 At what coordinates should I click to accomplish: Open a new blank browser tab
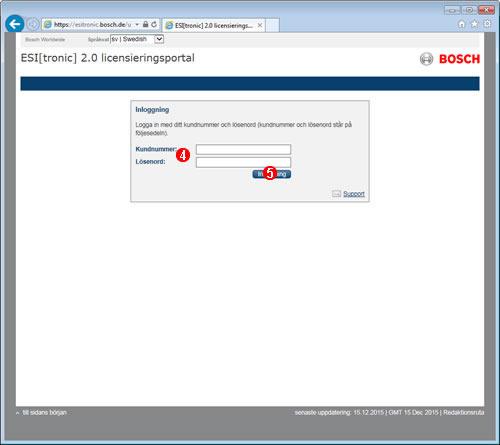272,26
